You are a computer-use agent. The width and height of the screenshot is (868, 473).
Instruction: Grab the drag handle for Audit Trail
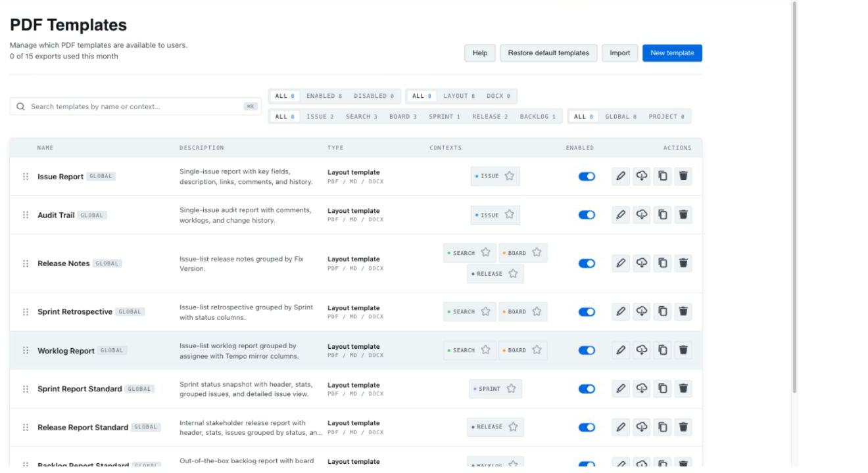pos(26,215)
